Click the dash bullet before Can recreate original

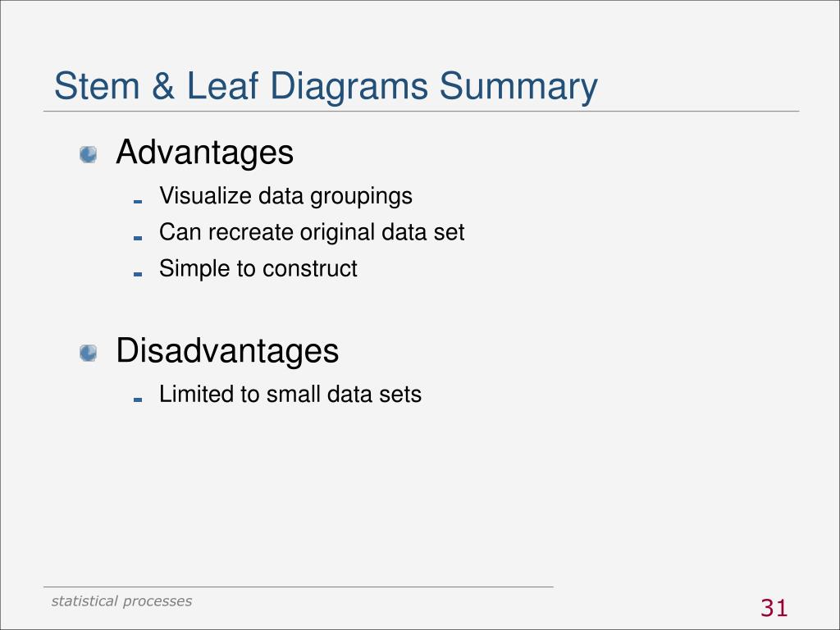click(138, 237)
